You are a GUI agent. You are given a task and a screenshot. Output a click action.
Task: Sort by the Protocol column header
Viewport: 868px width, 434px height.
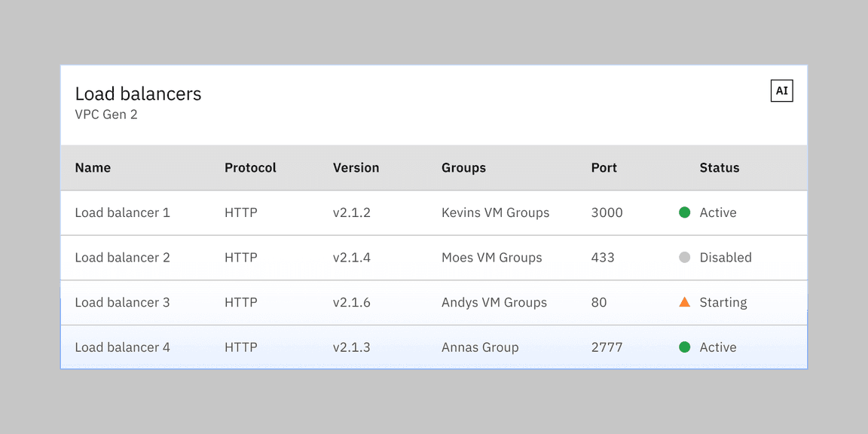(250, 168)
